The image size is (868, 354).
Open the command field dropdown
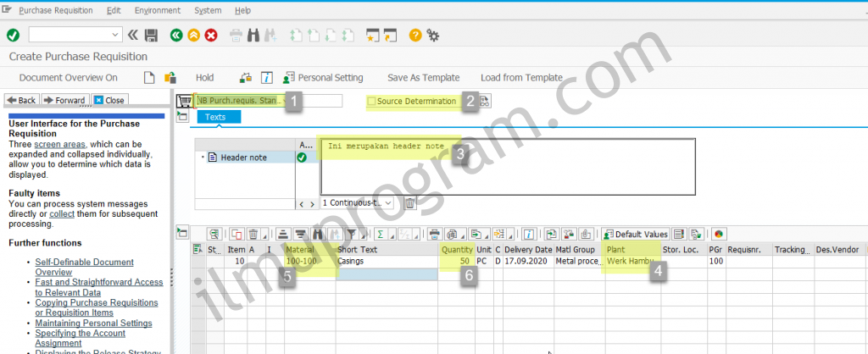click(x=115, y=35)
